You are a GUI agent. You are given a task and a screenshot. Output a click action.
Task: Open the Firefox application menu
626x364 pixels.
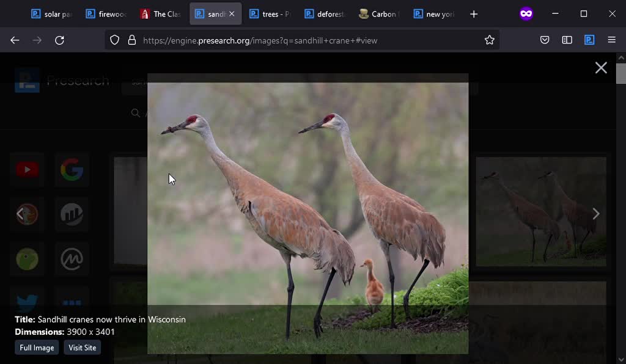pyautogui.click(x=611, y=40)
